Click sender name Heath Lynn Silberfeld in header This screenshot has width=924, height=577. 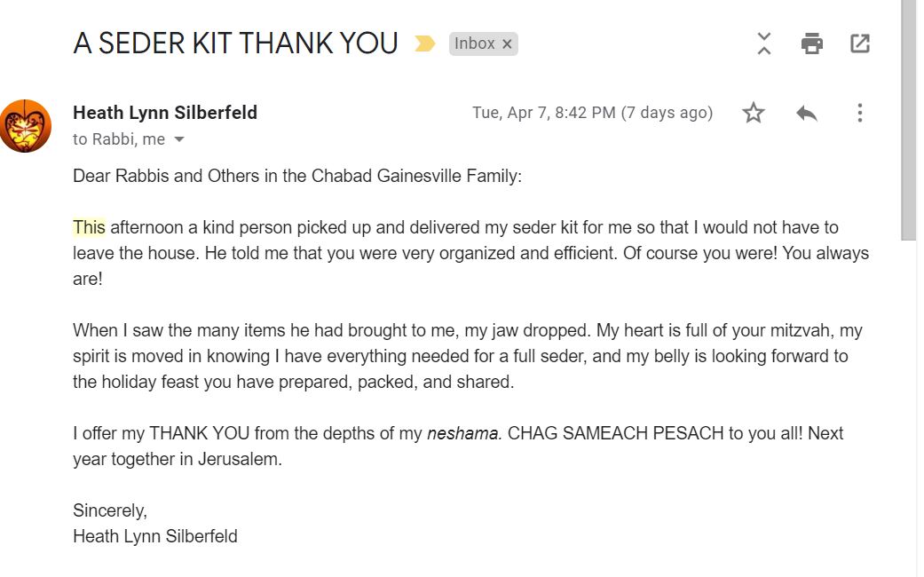point(165,113)
